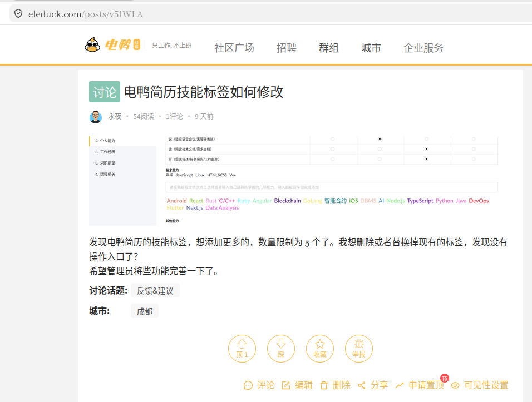Delete the post via 删除 link

(x=335, y=385)
